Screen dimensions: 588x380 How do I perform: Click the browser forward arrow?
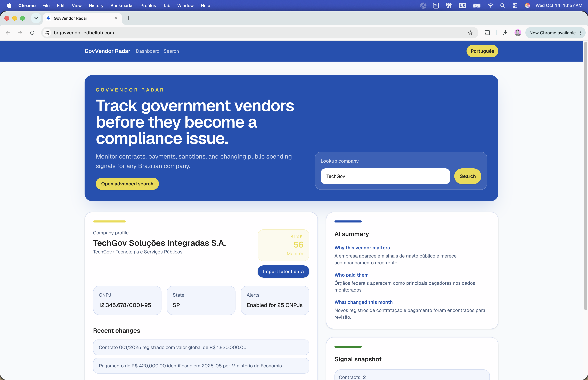[20, 32]
